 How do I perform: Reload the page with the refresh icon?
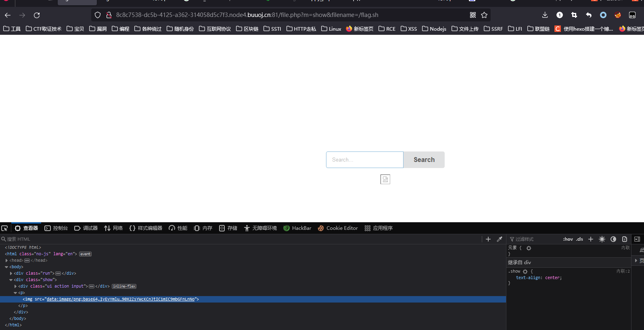pyautogui.click(x=37, y=15)
